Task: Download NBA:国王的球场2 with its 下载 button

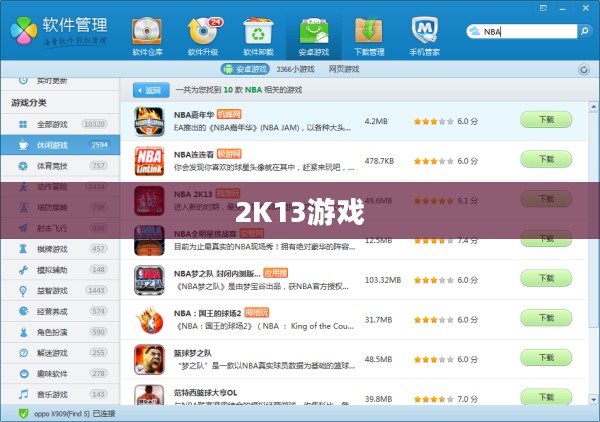Action: pyautogui.click(x=546, y=318)
